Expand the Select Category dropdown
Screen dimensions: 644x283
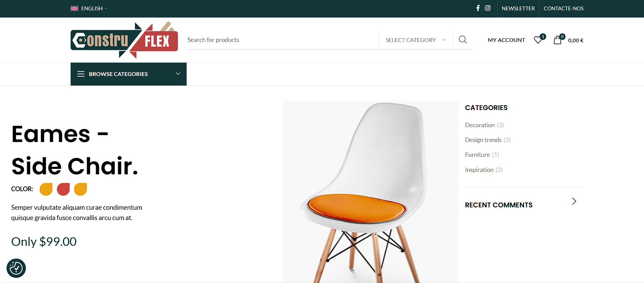[416, 40]
